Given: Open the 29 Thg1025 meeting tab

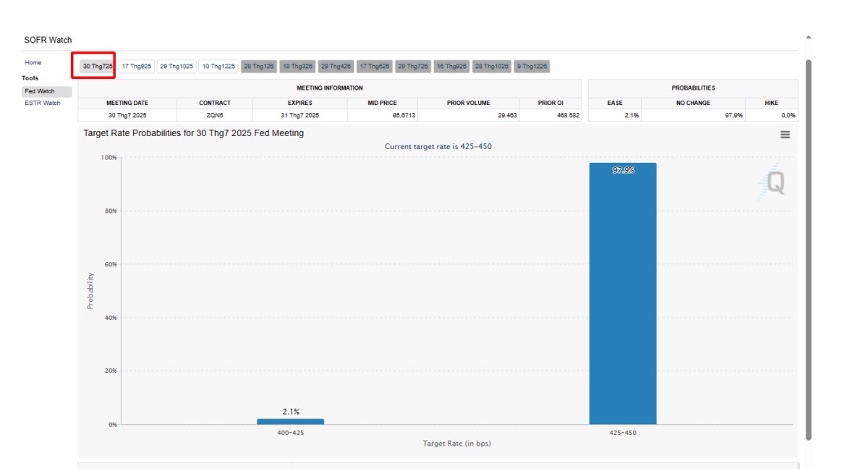Looking at the screenshot, I should 176,67.
